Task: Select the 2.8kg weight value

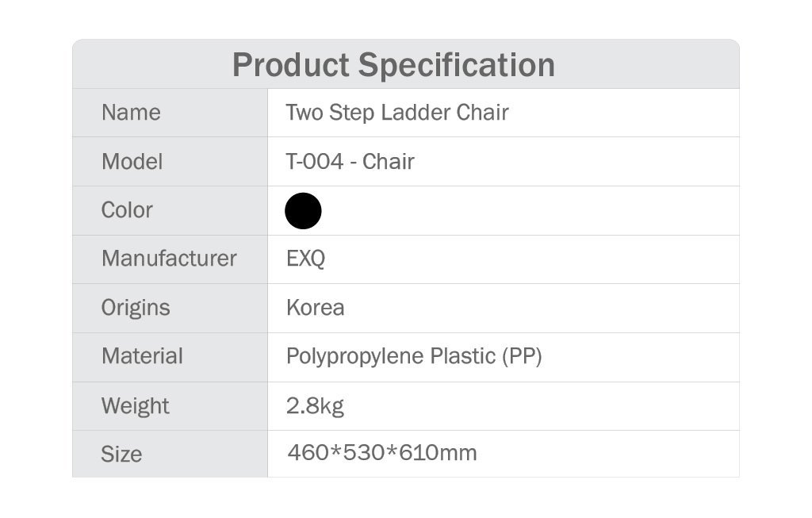Action: (x=315, y=406)
